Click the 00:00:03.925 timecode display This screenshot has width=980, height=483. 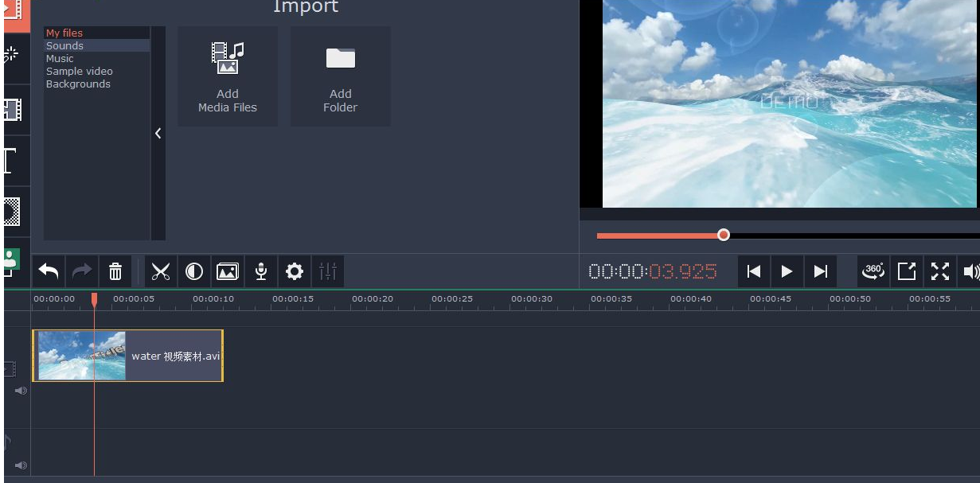tap(653, 271)
